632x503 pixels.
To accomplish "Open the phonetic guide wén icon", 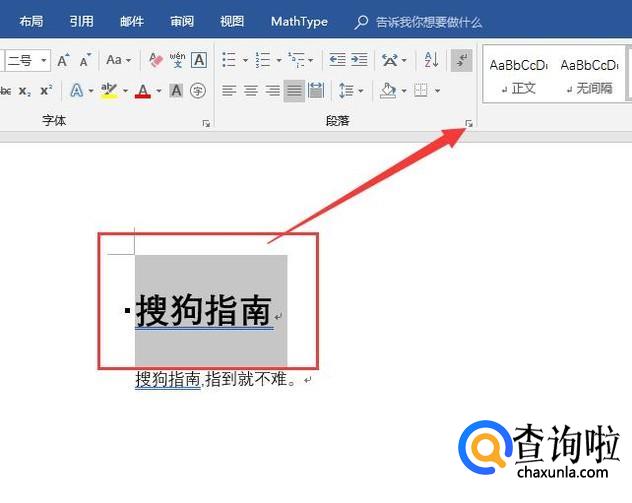I will (177, 60).
